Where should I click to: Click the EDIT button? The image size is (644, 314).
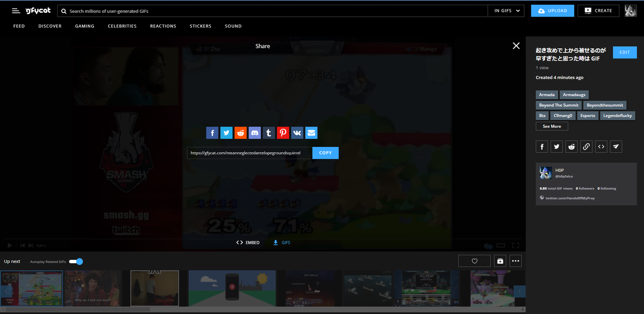click(x=625, y=53)
